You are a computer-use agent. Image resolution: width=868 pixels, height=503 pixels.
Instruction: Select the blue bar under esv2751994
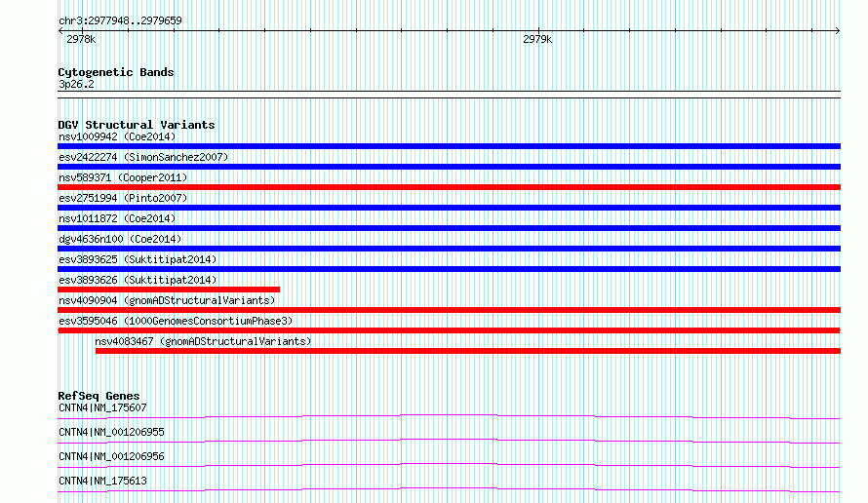click(x=449, y=208)
